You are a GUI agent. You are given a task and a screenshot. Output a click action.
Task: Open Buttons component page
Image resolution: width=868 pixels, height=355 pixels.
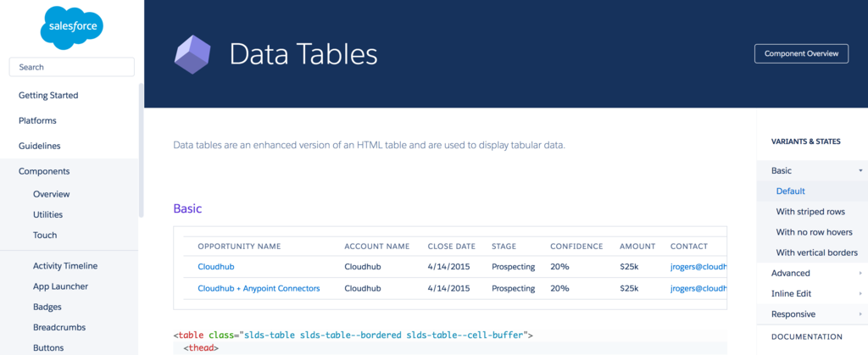pos(48,348)
